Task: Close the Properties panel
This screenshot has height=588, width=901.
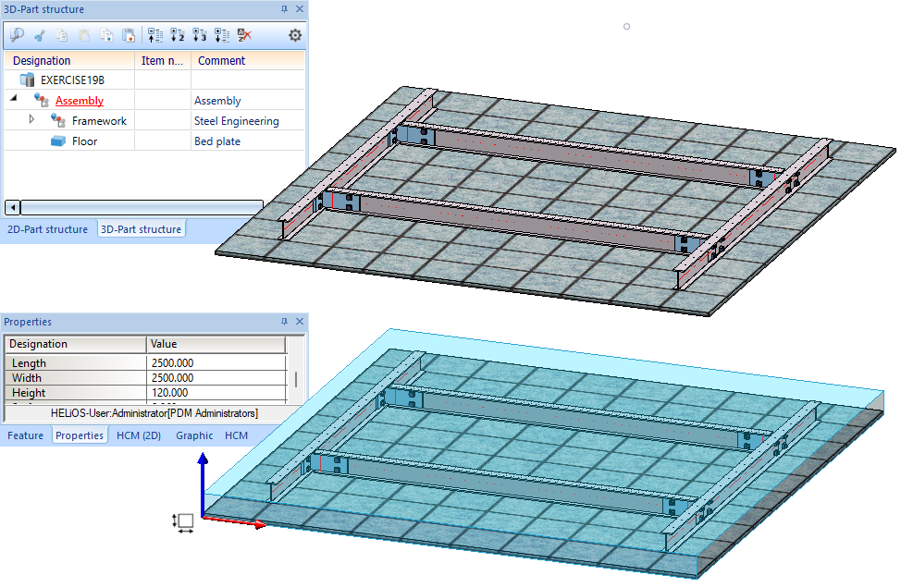Action: pos(300,322)
